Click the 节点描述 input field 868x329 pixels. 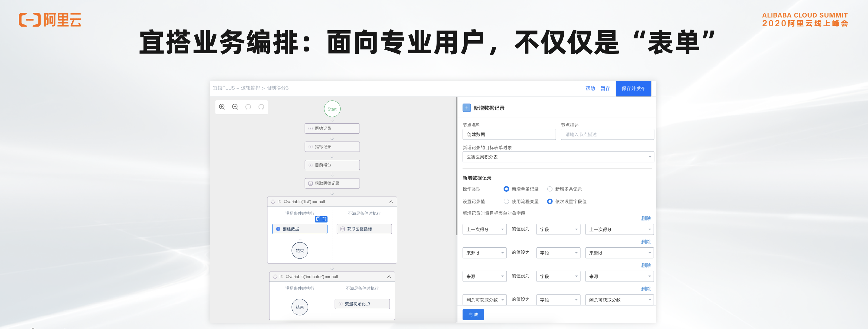click(607, 134)
